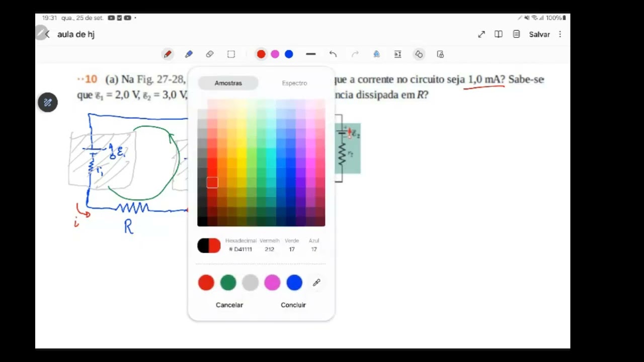
Task: Pick the pink recent color circle
Action: coord(272,283)
